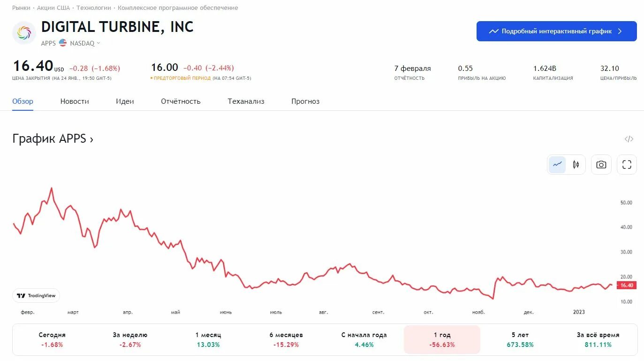Select the За всё время range
The image size is (644, 361).
pyautogui.click(x=598, y=339)
